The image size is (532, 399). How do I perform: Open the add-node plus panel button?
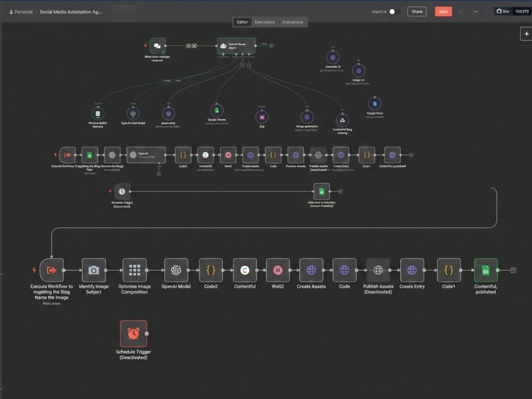click(526, 34)
